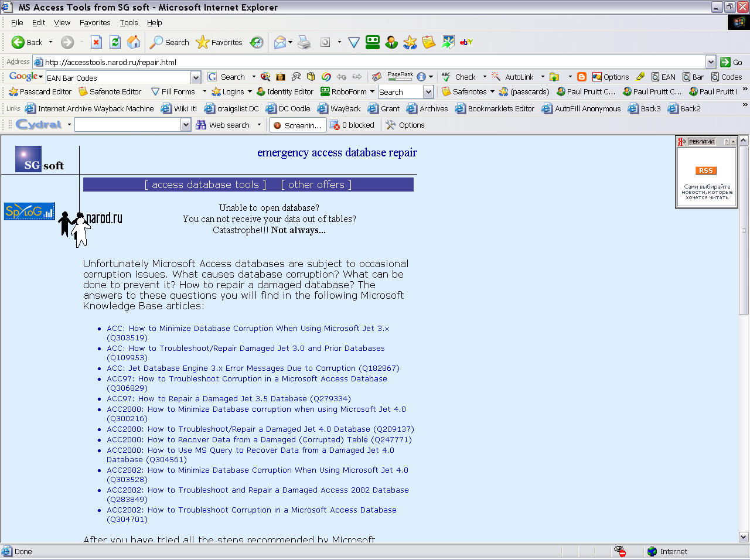Open the 'other offers' link
The width and height of the screenshot is (750, 560).
[316, 185]
